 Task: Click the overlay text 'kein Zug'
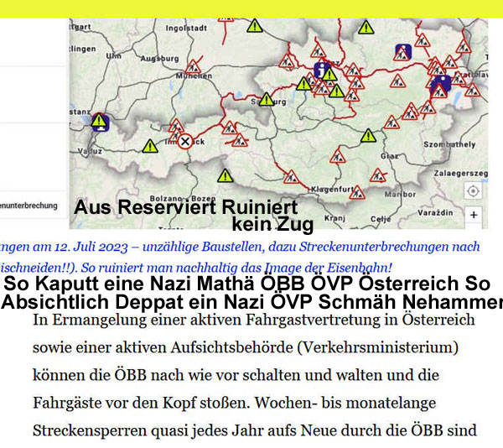[272, 224]
